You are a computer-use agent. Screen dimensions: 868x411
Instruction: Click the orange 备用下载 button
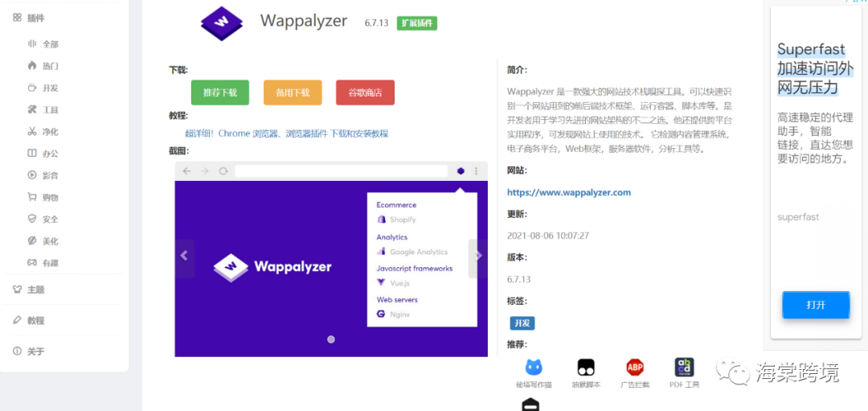(293, 92)
